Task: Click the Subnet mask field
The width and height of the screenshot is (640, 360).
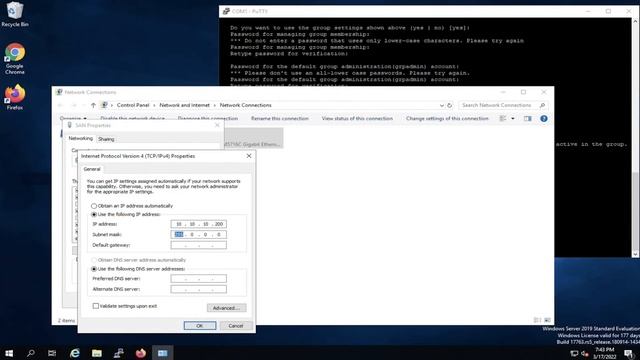Action: [x=198, y=235]
